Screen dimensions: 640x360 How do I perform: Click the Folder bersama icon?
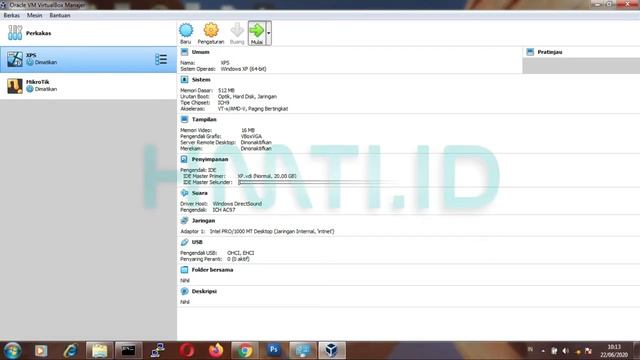[x=184, y=270]
